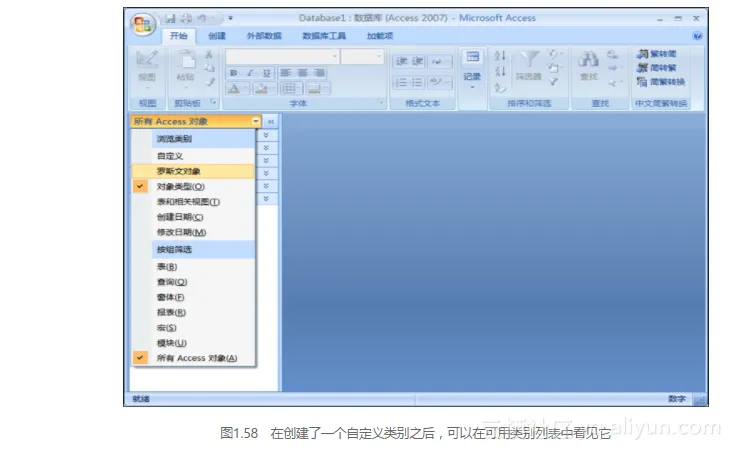Click the sort descending icon

tap(500, 71)
